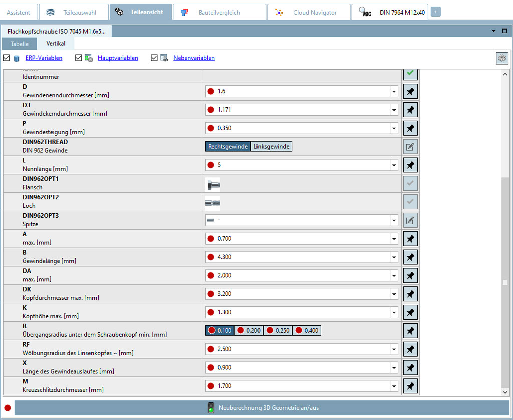Image resolution: width=513 pixels, height=420 pixels.
Task: Click the edit icon for DIN962OPT3 Spitze
Action: click(x=410, y=220)
